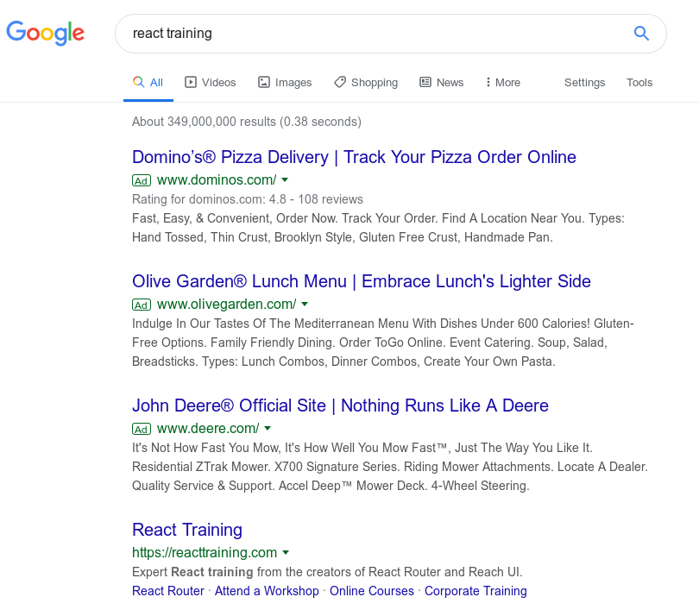The width and height of the screenshot is (699, 616).
Task: Open search Settings
Action: 584,83
